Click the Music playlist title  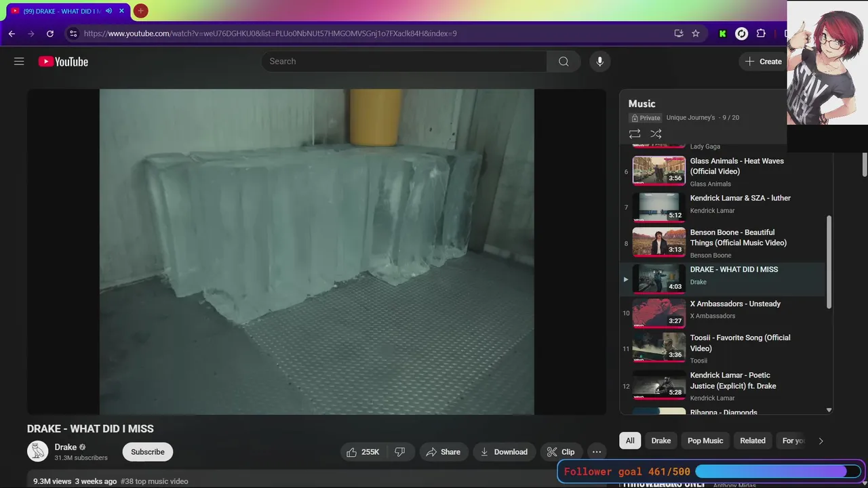(x=642, y=104)
